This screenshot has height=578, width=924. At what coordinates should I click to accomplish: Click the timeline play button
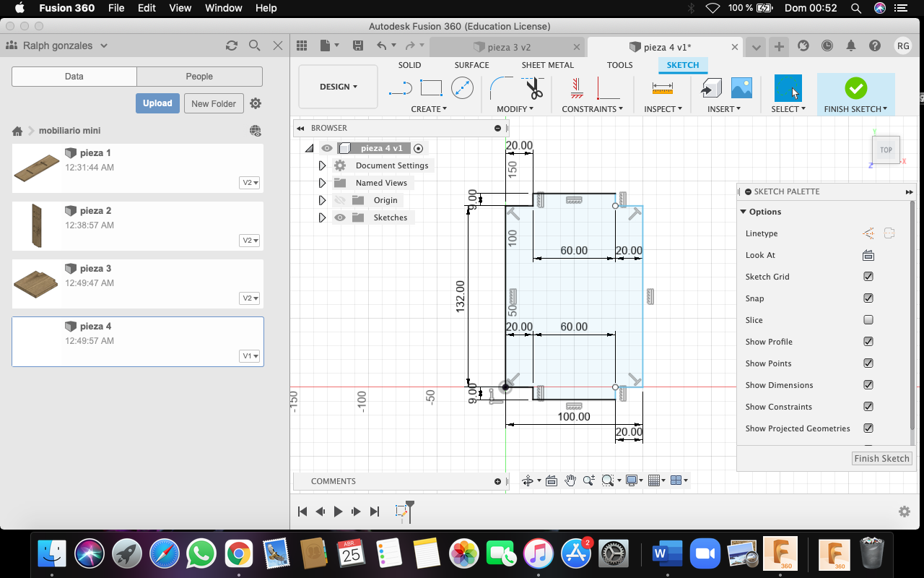338,512
